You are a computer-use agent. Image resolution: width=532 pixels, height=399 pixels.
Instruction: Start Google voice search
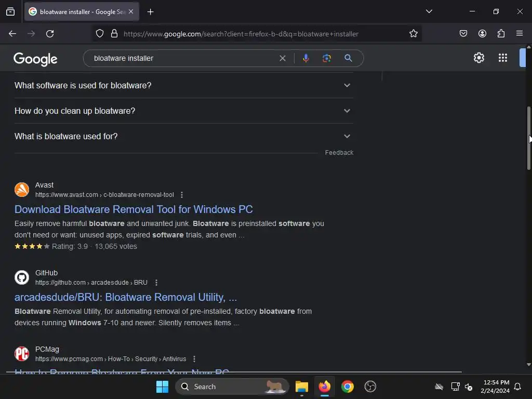point(305,58)
